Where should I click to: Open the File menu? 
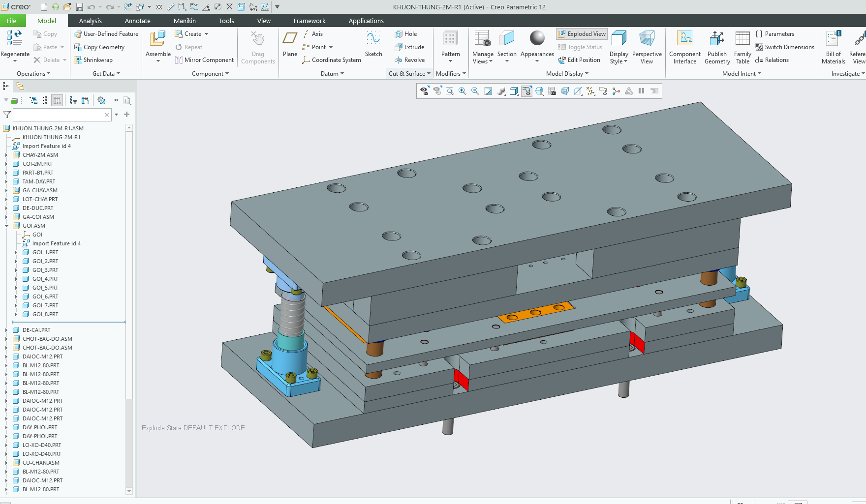click(12, 21)
